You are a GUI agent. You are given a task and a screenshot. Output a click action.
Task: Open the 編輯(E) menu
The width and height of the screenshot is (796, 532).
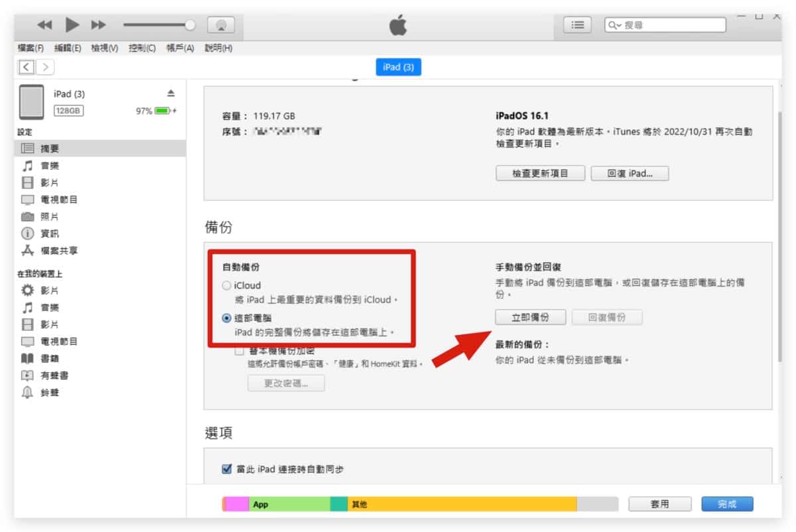point(68,48)
